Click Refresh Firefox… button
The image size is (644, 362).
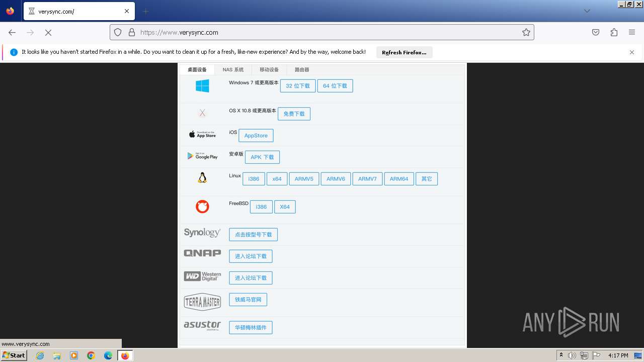(404, 52)
